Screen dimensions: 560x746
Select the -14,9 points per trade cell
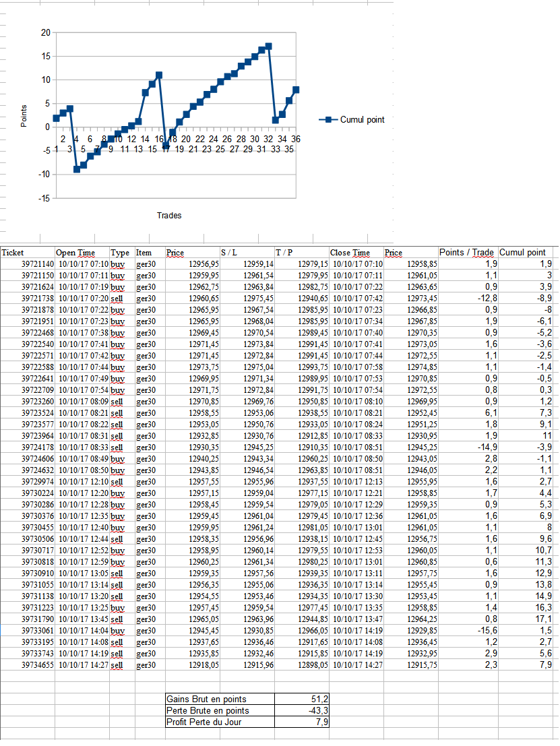[x=468, y=447]
